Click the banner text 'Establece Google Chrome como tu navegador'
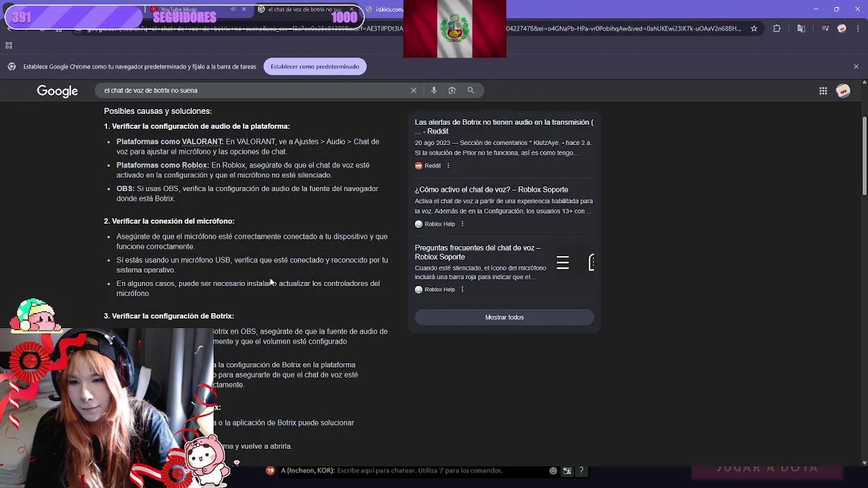This screenshot has width=868, height=488. click(x=140, y=66)
